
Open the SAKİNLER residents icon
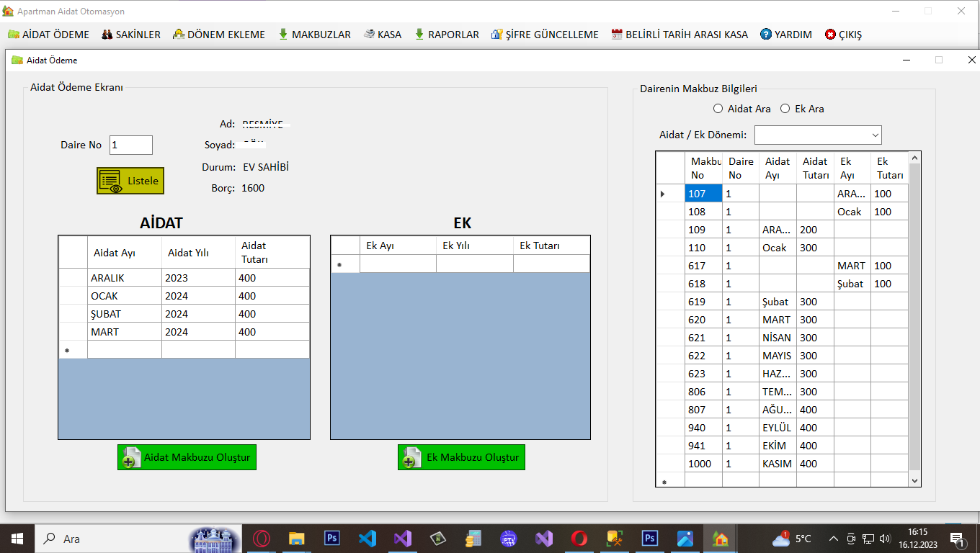point(107,35)
